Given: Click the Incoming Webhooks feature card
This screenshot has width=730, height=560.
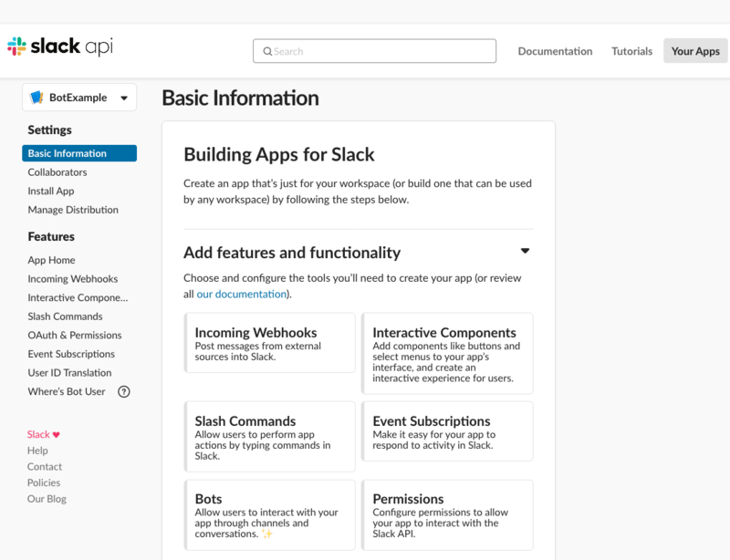Looking at the screenshot, I should 269,344.
